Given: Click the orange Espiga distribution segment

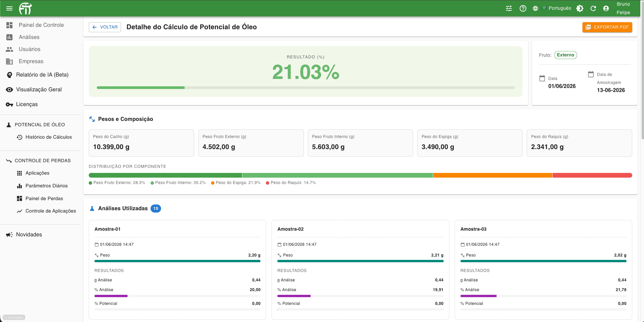Looking at the screenshot, I should click(492, 175).
